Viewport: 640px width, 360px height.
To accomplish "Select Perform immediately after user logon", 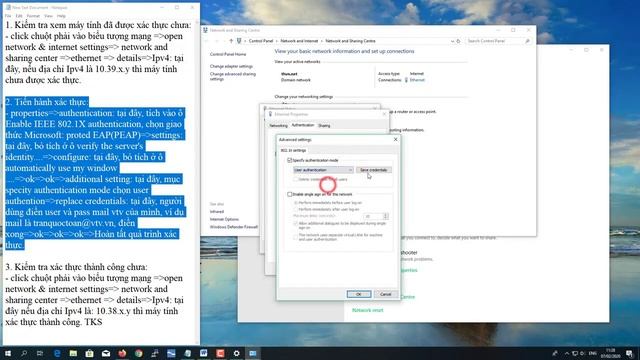I will click(296, 209).
